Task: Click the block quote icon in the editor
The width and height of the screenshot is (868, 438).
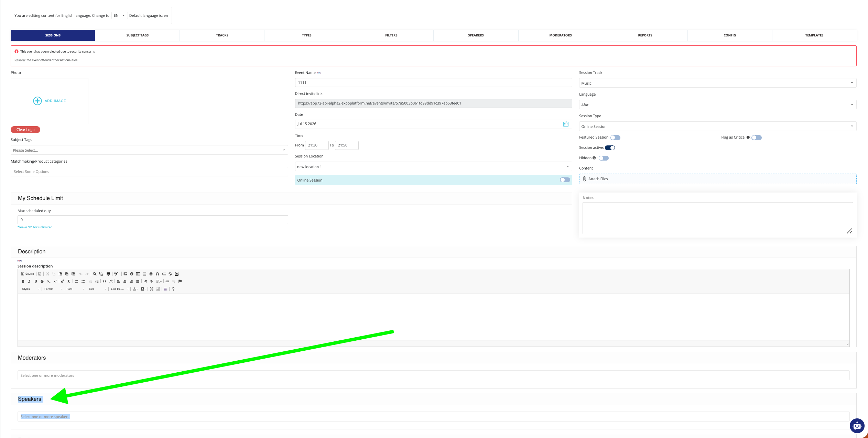Action: coord(104,282)
